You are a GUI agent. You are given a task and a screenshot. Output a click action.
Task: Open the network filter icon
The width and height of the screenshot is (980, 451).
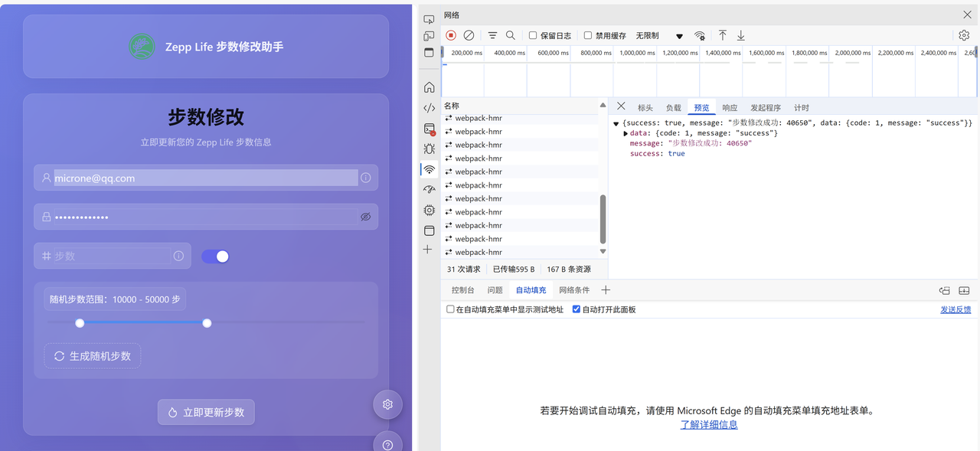[x=492, y=35]
